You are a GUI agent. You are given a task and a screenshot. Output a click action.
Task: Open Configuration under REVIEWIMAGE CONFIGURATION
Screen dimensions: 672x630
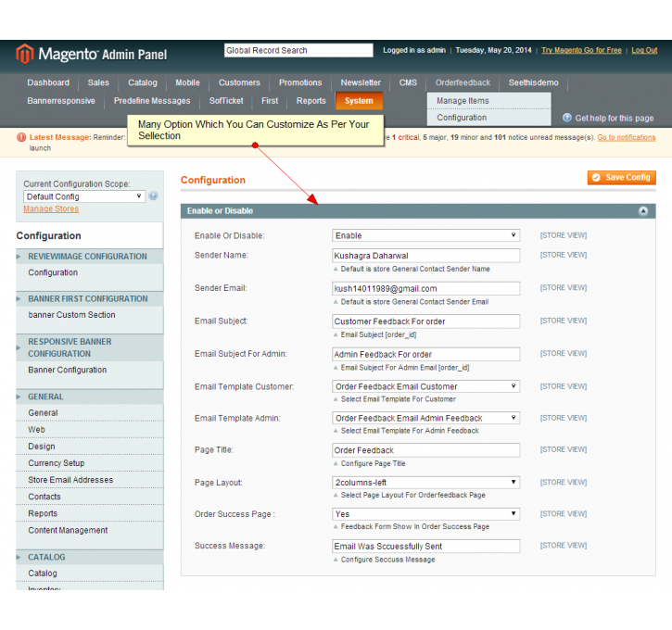[53, 272]
